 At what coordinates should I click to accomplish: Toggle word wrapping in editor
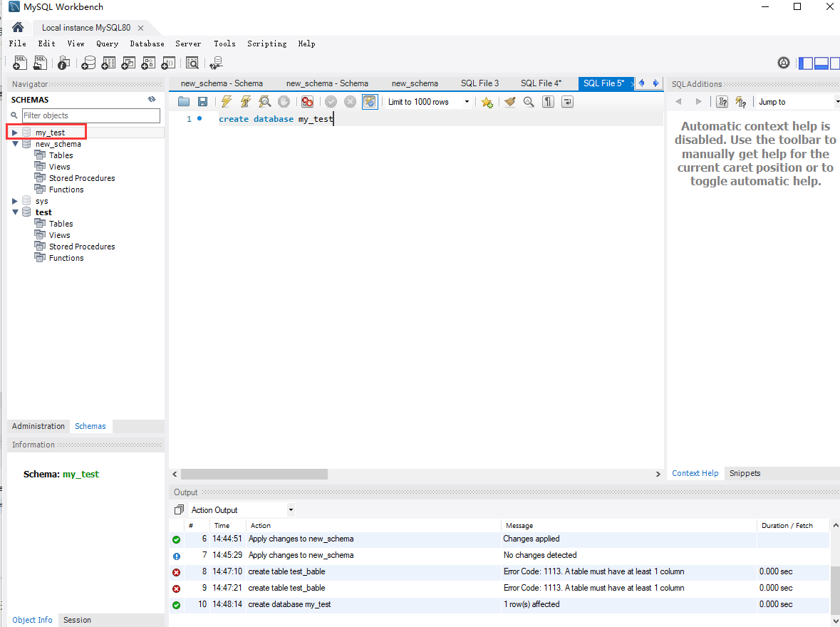point(567,101)
